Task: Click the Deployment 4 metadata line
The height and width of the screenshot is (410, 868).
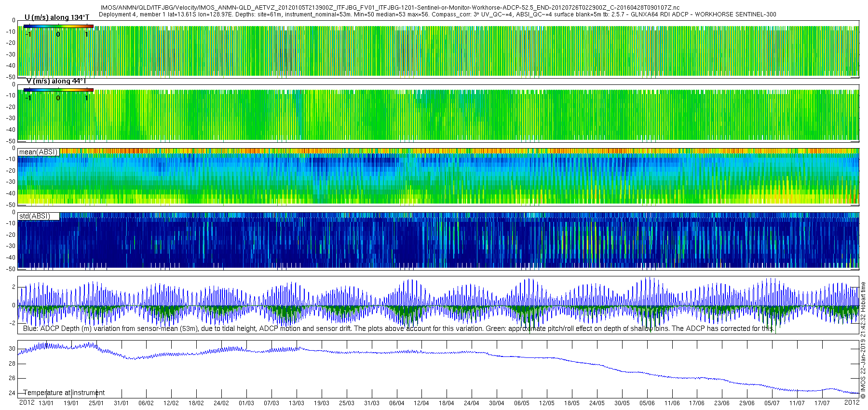Action: click(x=437, y=14)
